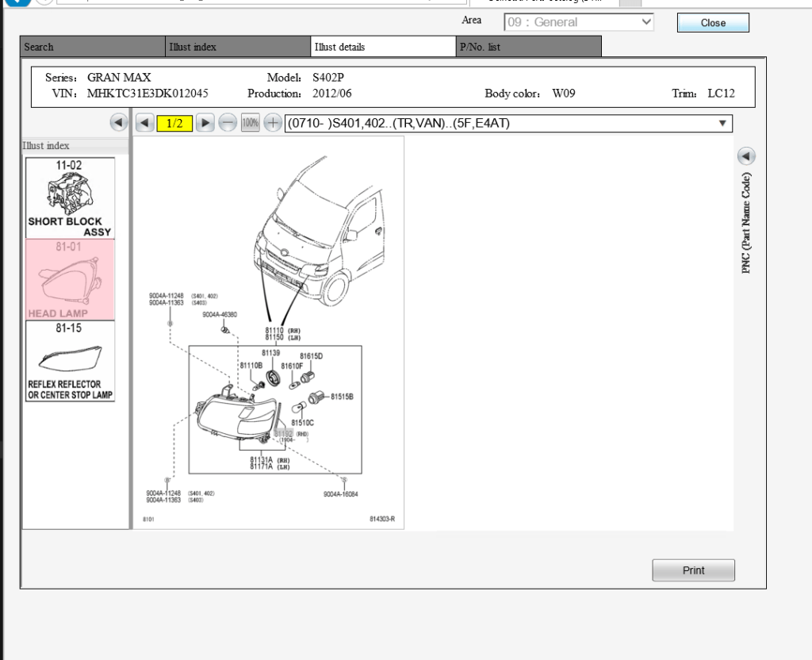Go to next illustration page

tap(205, 123)
